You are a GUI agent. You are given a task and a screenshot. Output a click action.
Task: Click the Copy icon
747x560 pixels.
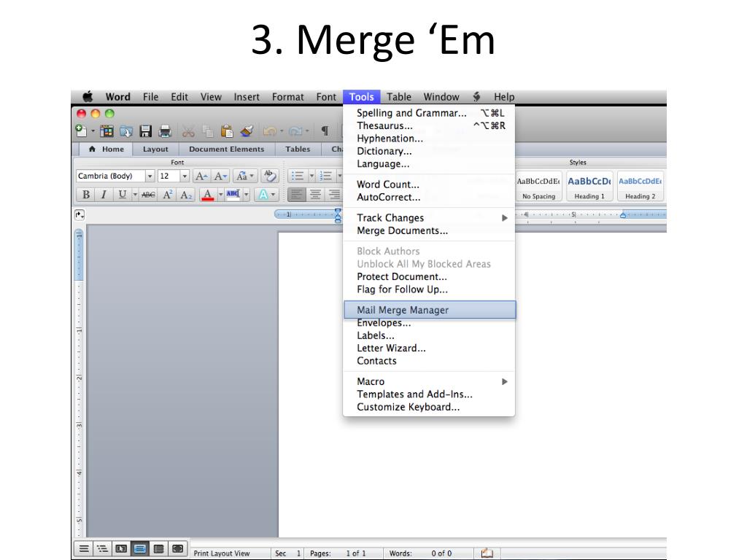click(207, 131)
